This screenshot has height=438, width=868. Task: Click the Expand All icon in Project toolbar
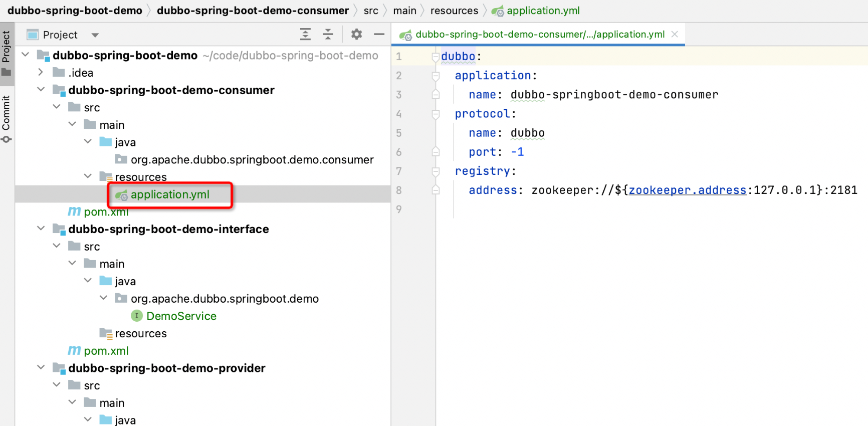(305, 34)
